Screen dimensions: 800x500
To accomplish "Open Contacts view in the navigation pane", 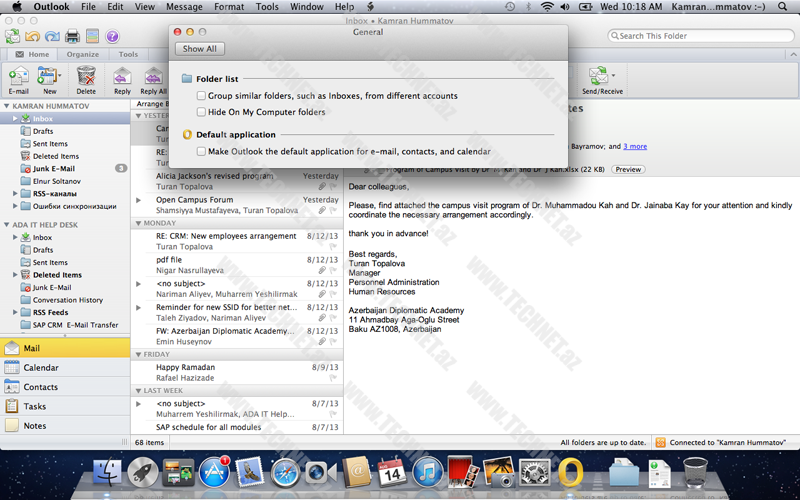I will (41, 386).
